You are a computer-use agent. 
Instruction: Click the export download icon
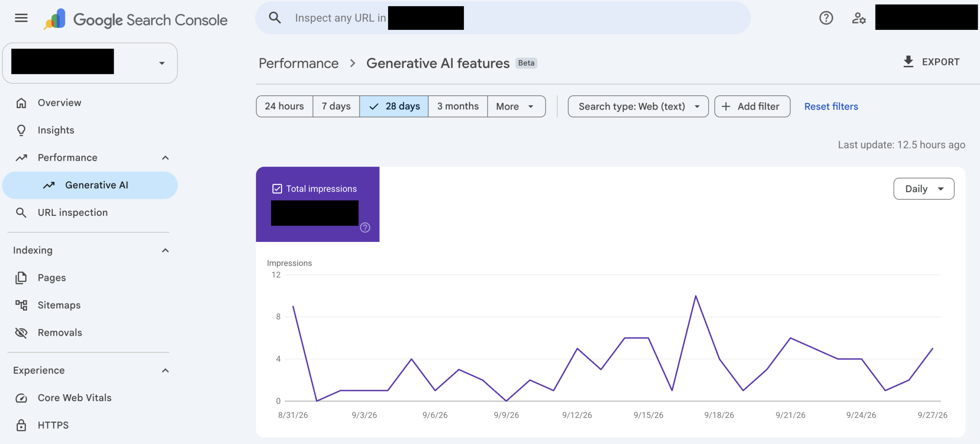[x=908, y=62]
